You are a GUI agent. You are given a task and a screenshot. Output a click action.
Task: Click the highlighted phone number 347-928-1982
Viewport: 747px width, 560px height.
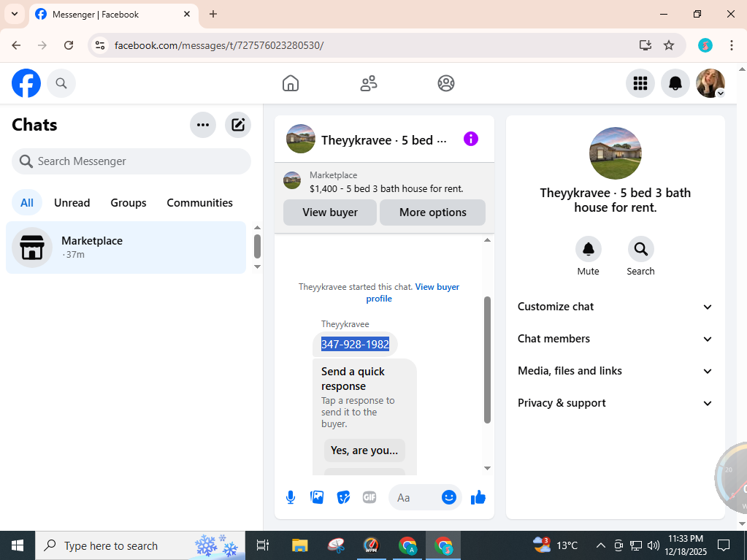click(355, 345)
